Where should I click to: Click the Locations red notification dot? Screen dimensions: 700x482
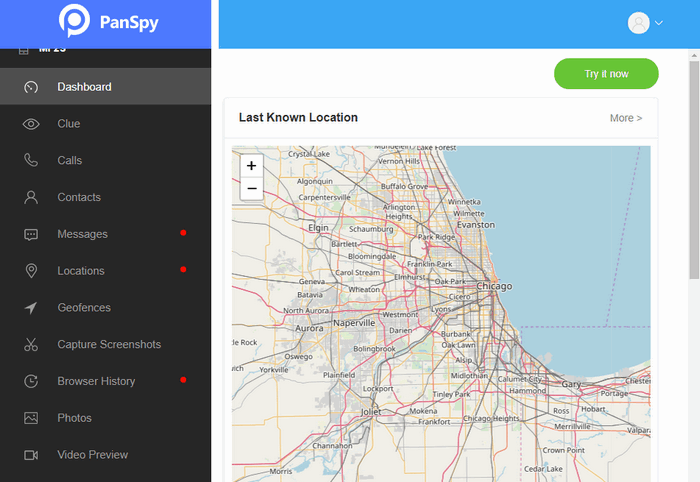click(x=183, y=269)
